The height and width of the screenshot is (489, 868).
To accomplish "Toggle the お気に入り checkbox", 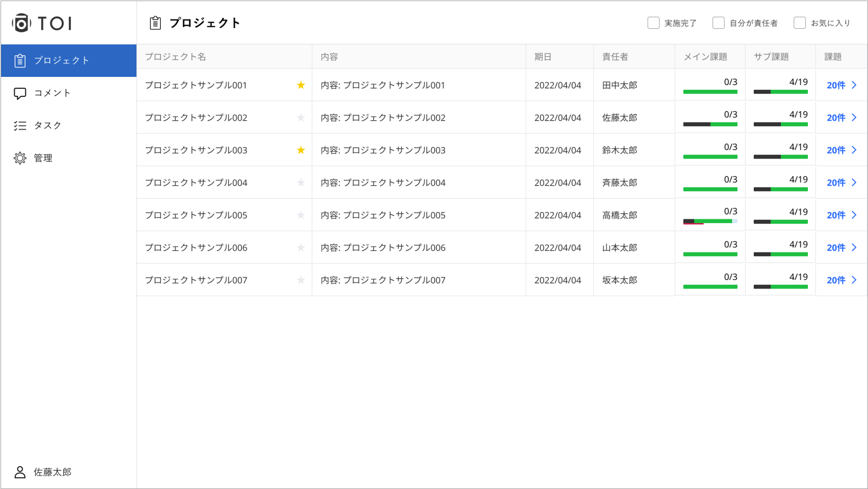I will pyautogui.click(x=800, y=23).
